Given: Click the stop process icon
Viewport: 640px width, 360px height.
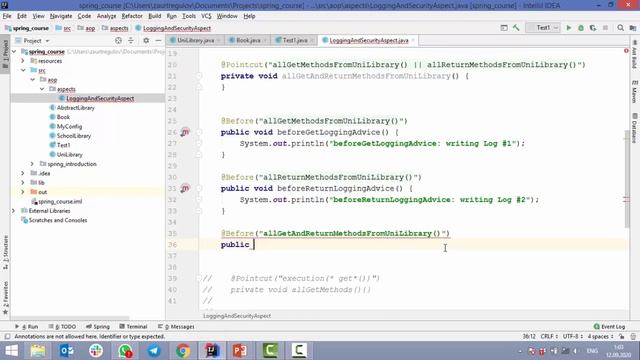Looking at the screenshot, I should coord(605,28).
